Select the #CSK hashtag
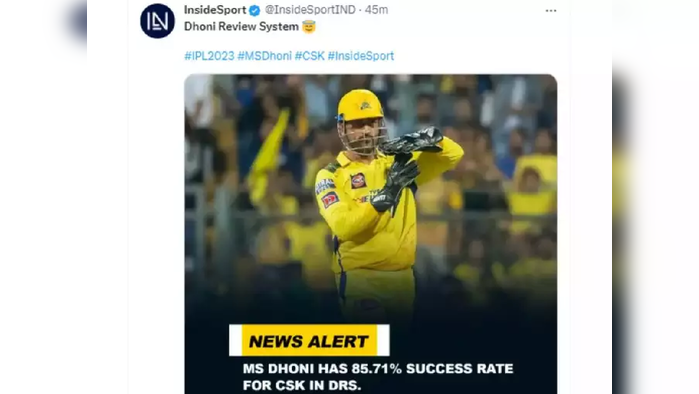The height and width of the screenshot is (394, 699). (310, 56)
